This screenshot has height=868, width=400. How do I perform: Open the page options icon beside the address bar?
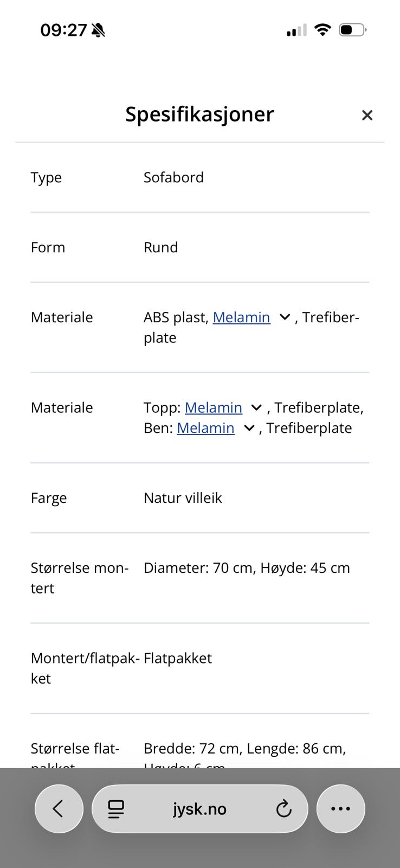(x=115, y=808)
